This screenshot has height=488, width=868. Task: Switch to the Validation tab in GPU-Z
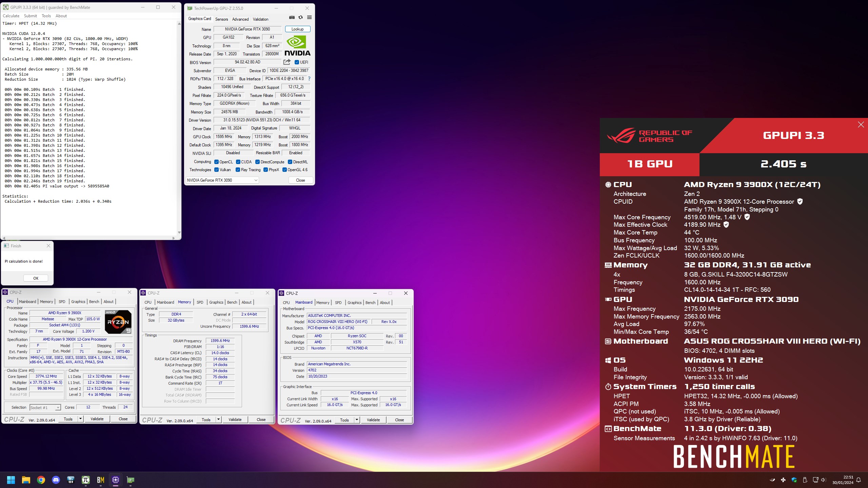point(260,19)
